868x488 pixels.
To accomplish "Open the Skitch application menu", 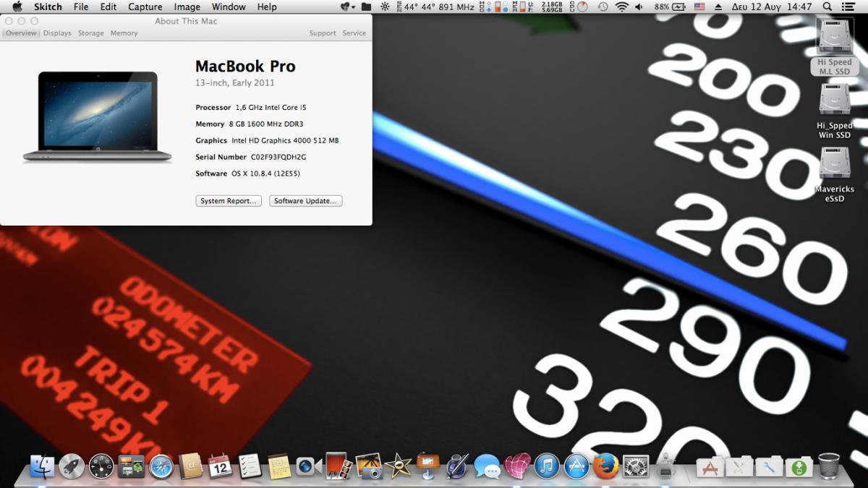I will click(48, 7).
